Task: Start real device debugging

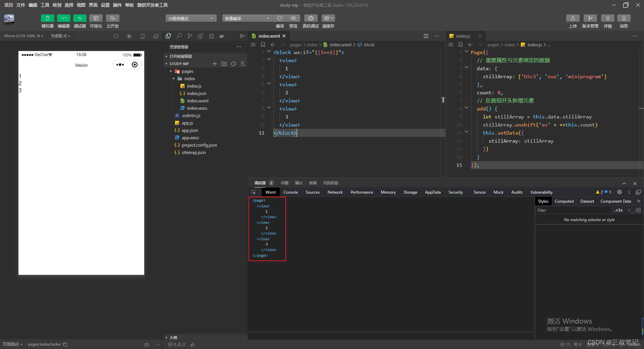Action: (x=311, y=18)
